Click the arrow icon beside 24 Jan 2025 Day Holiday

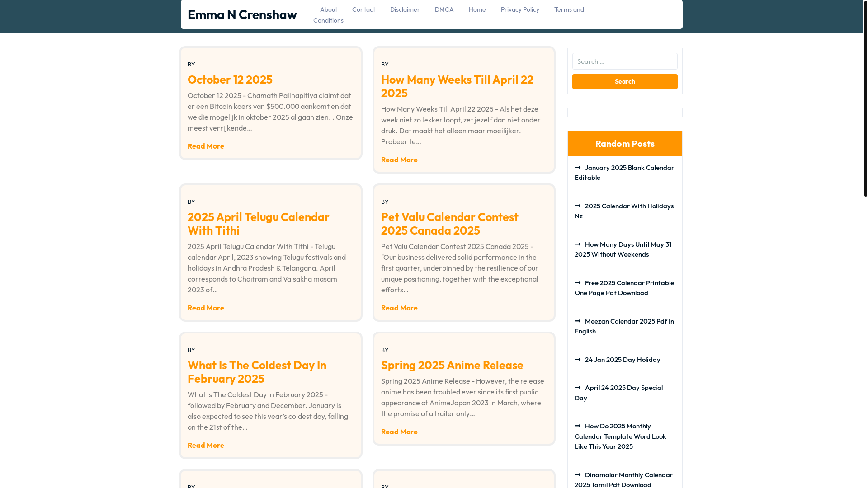coord(578,360)
